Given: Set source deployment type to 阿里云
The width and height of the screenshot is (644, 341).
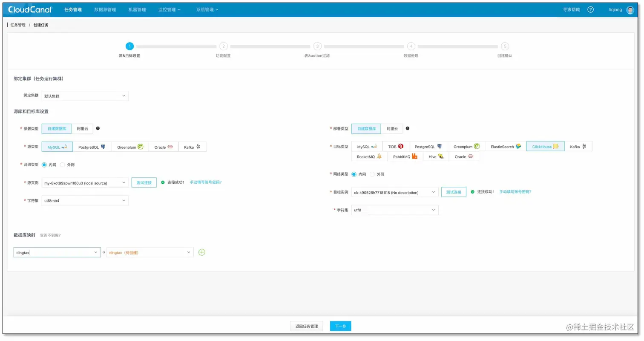Looking at the screenshot, I should pyautogui.click(x=82, y=128).
